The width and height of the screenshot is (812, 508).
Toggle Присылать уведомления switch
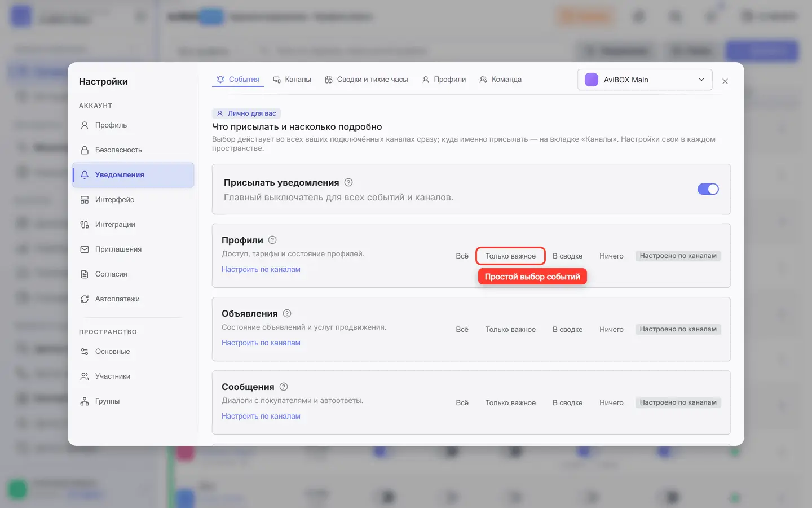[708, 189]
